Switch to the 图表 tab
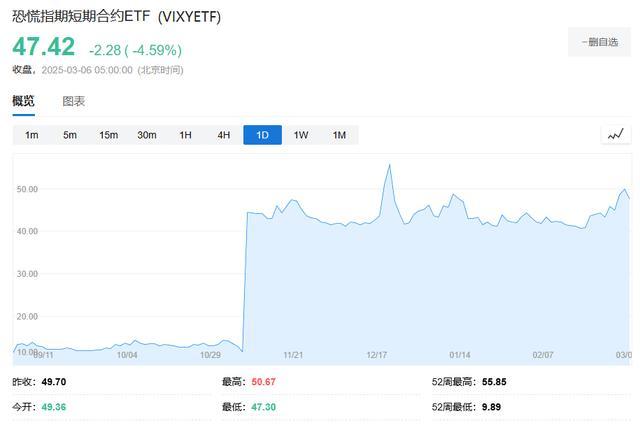The image size is (640, 430). [73, 101]
